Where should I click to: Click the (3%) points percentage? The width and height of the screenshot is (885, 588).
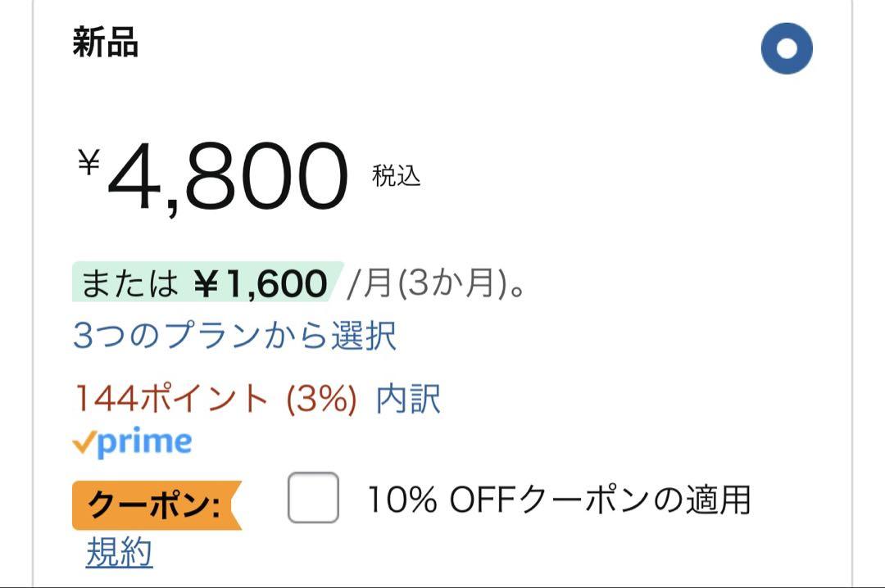pos(322,400)
